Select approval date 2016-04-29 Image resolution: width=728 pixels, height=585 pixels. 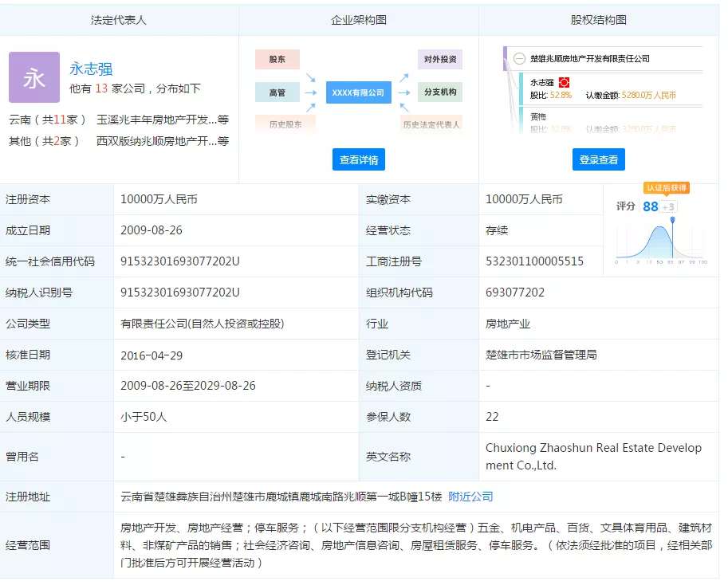[152, 355]
